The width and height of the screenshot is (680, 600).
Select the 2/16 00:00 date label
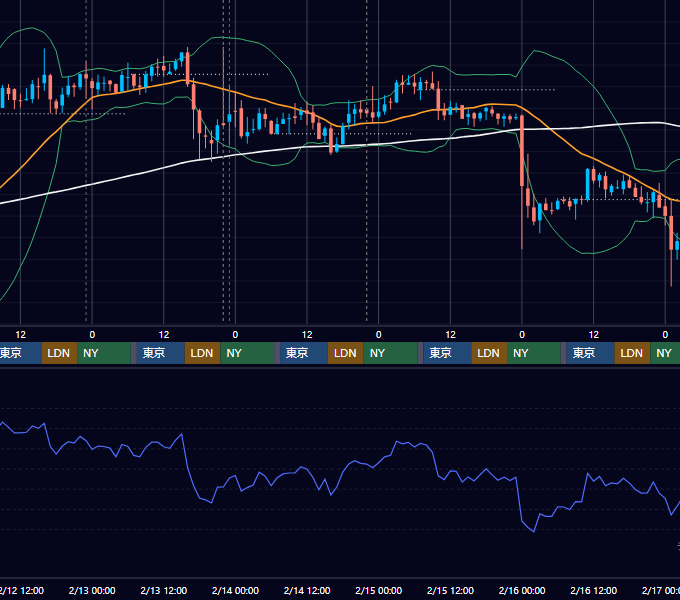click(x=522, y=590)
